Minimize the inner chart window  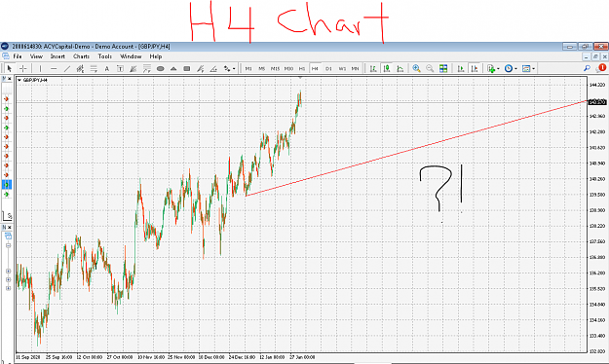click(x=587, y=56)
